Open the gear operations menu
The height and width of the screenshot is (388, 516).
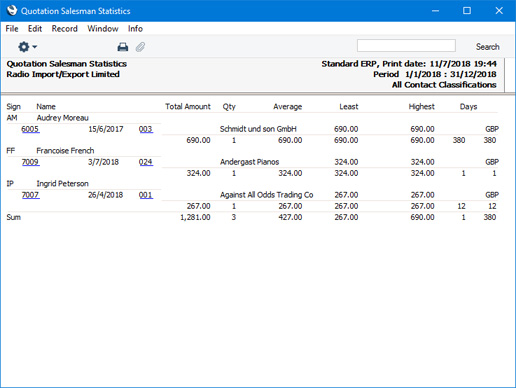click(27, 47)
